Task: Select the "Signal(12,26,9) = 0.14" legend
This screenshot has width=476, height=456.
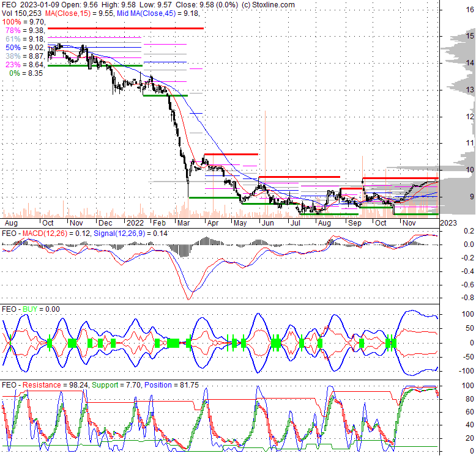Action: [130, 234]
